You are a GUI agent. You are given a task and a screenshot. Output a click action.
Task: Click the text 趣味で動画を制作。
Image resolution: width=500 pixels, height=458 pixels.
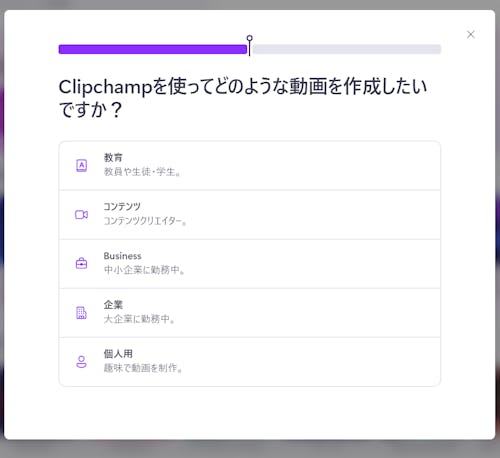(143, 368)
